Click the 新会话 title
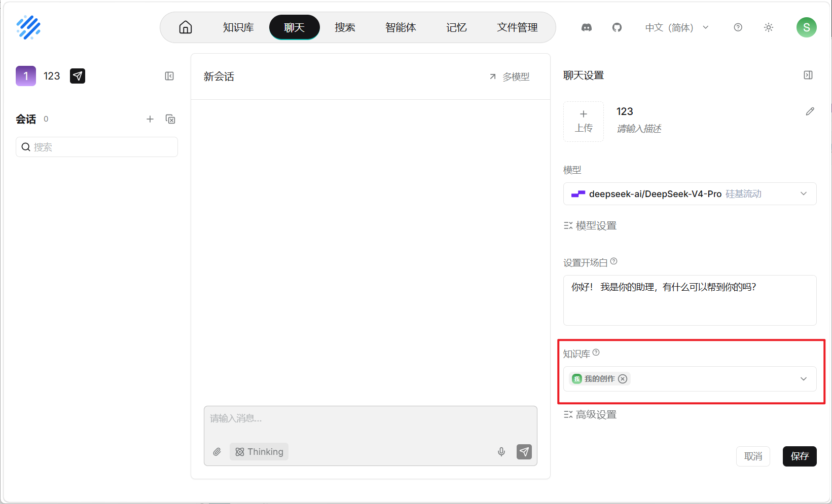Screen dimensions: 832x504 click(219, 76)
